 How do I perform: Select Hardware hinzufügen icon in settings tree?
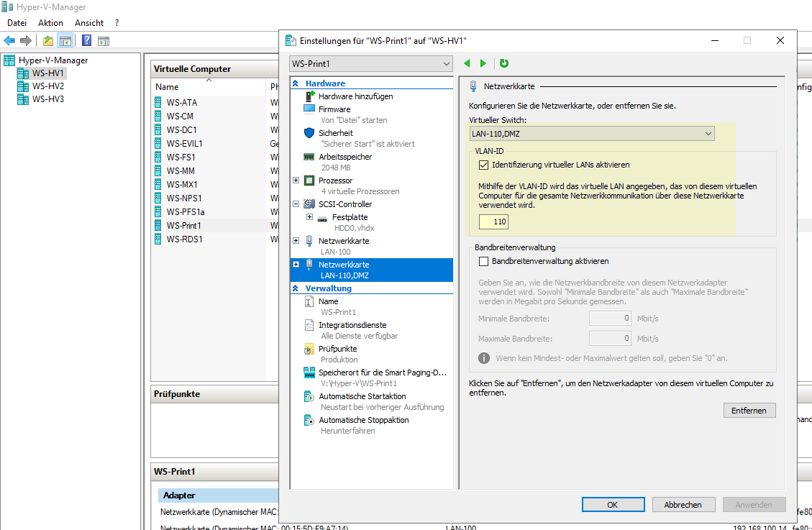[x=310, y=96]
